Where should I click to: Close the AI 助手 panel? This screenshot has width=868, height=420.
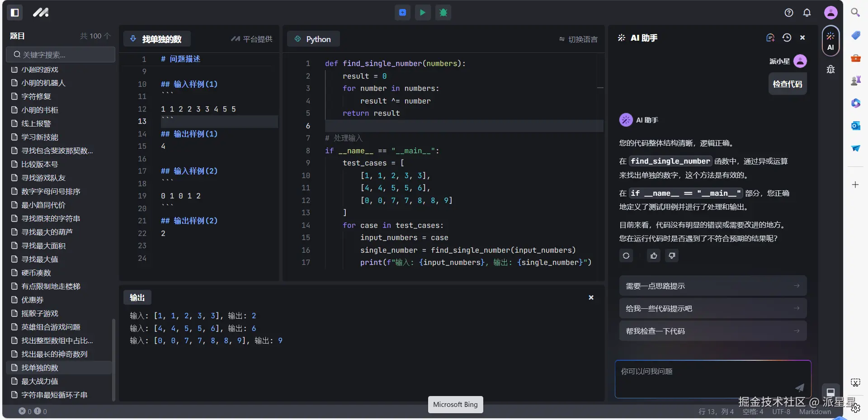click(802, 38)
